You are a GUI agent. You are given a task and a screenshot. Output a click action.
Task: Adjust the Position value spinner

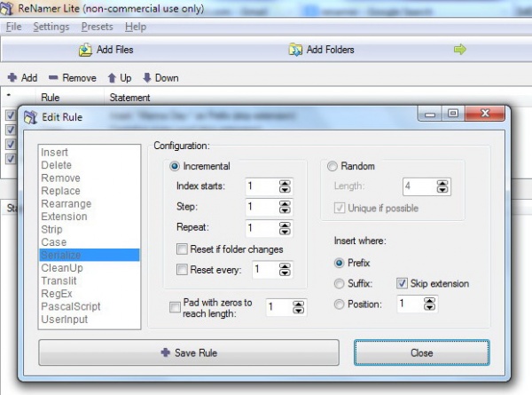[429, 304]
